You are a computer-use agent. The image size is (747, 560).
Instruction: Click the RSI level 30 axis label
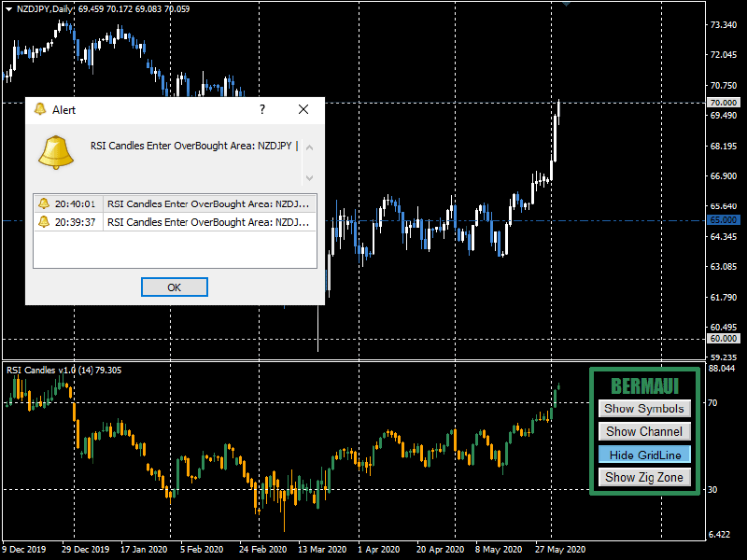pos(712,489)
